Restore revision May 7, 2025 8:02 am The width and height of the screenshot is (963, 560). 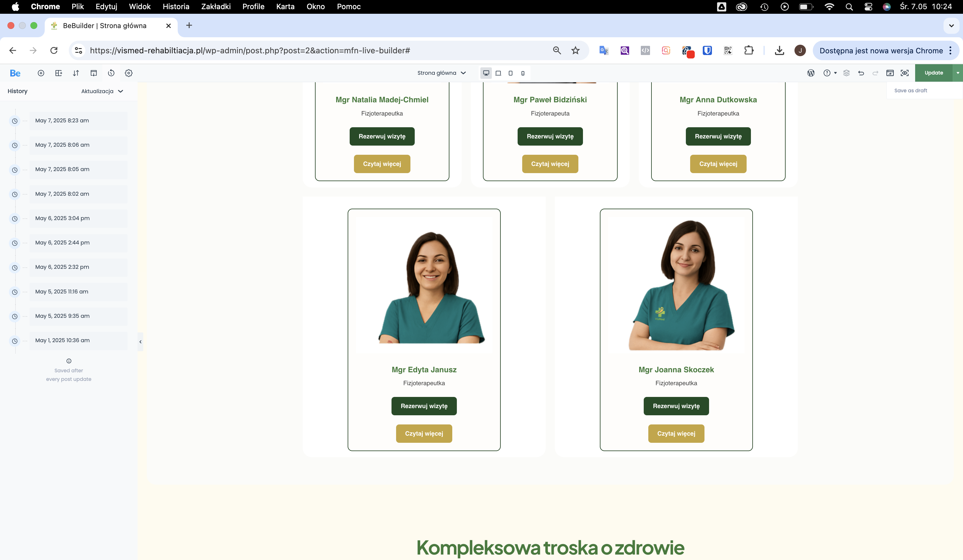pos(78,194)
